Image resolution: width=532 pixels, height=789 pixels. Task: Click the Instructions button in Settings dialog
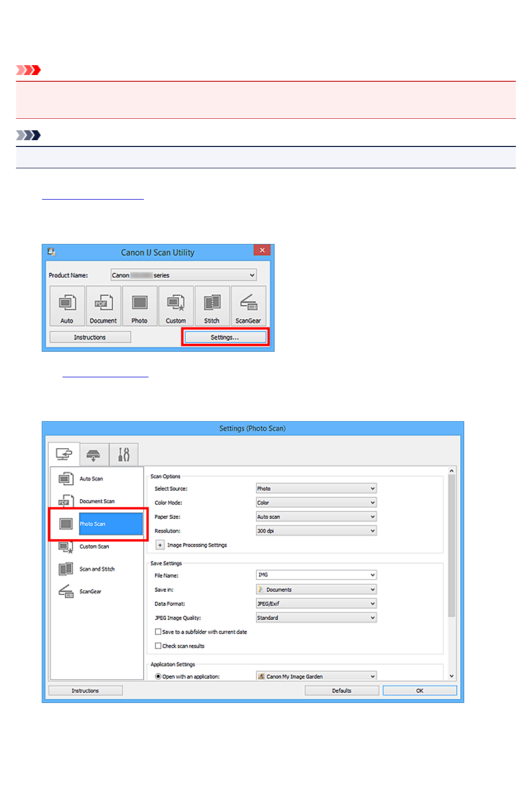85,691
